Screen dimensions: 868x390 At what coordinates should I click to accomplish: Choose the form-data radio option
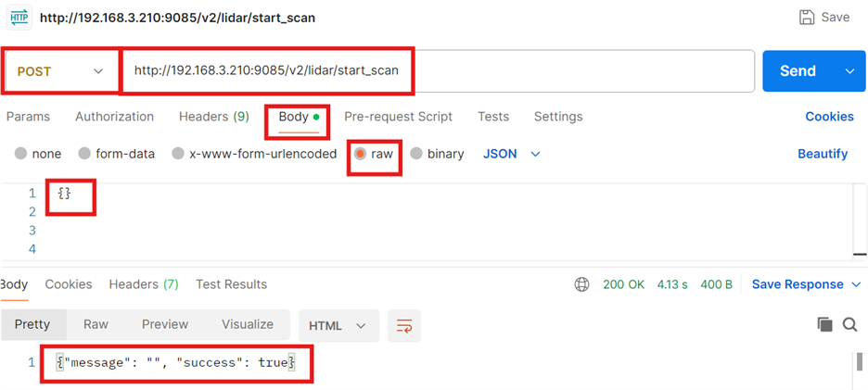84,154
